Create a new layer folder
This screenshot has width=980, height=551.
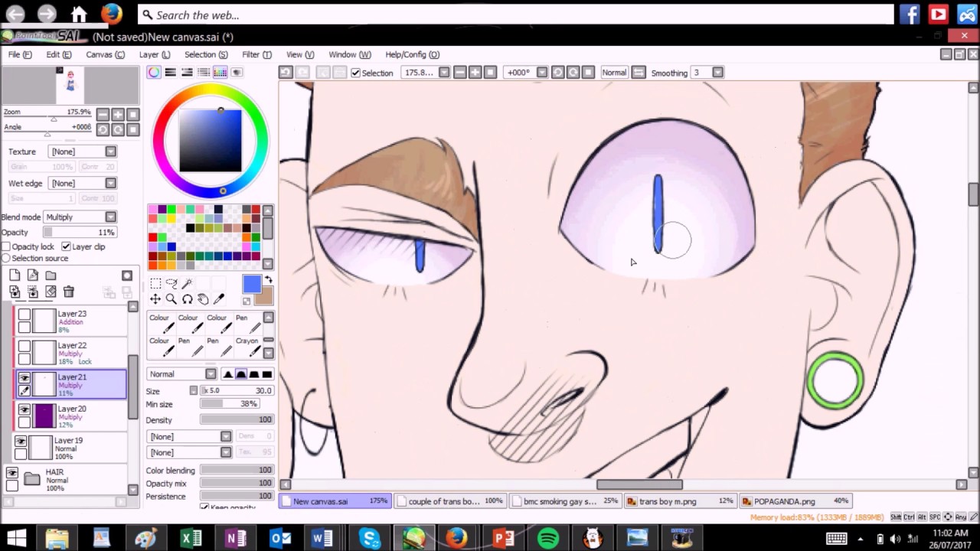(51, 275)
